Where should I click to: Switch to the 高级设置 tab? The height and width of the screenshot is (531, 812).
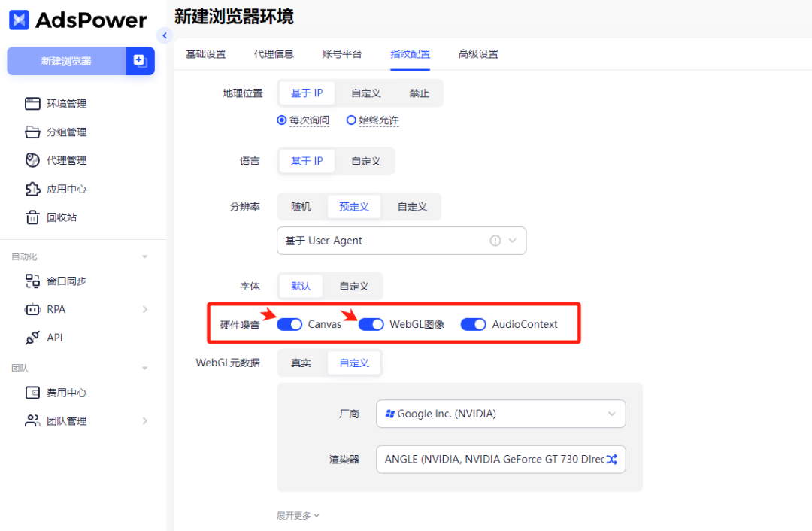(478, 54)
